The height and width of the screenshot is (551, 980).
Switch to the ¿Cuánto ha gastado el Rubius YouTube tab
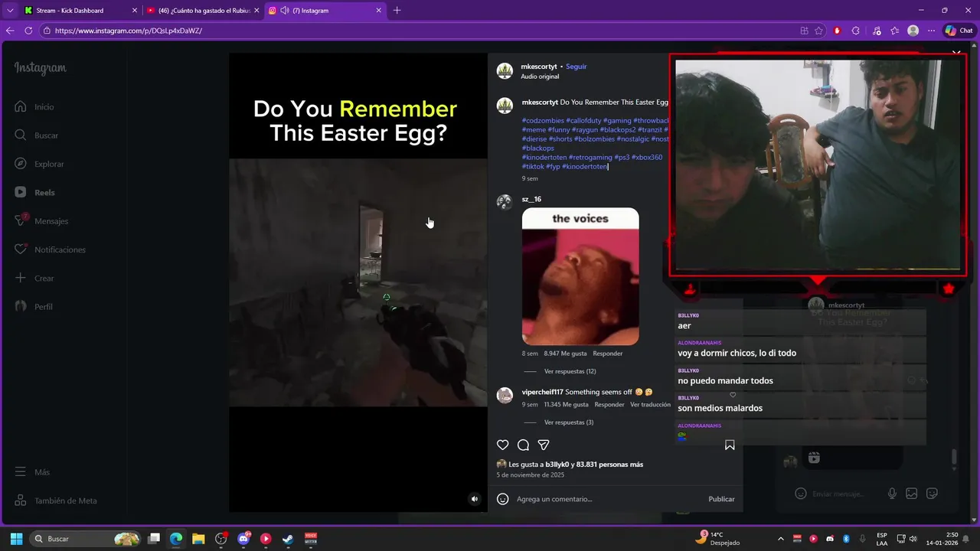(202, 11)
